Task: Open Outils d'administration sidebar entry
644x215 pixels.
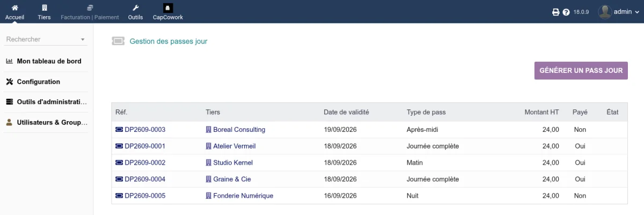Action: [52, 102]
